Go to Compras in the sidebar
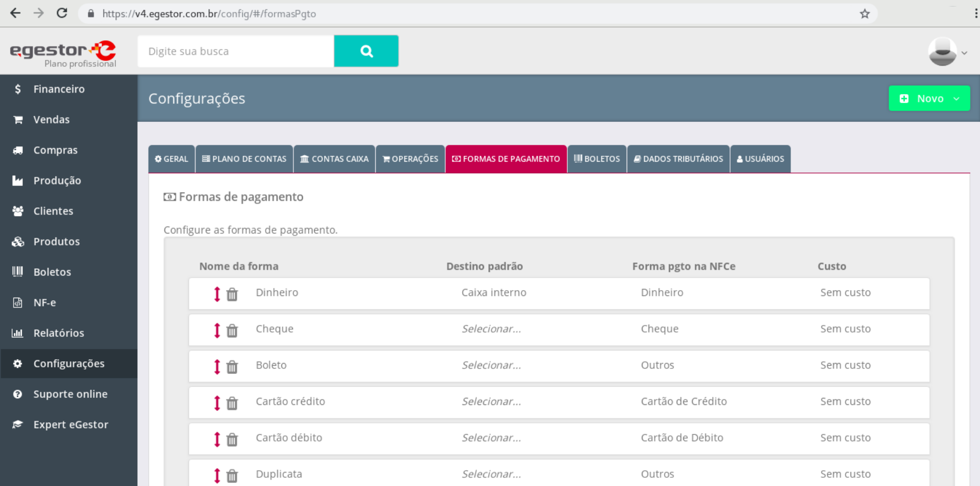This screenshot has width=980, height=486. [x=69, y=150]
